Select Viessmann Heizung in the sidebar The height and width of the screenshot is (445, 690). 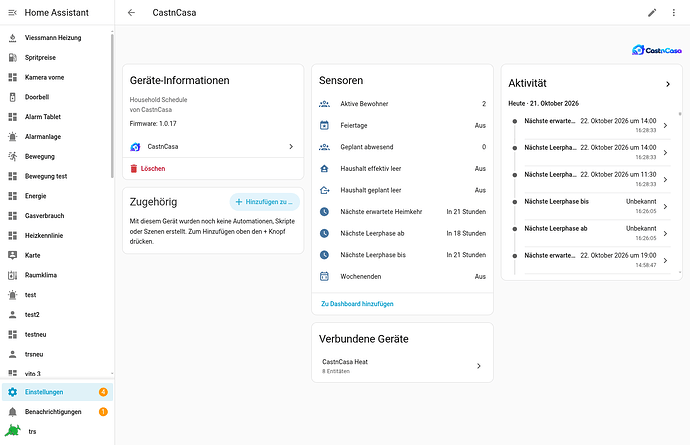point(55,38)
